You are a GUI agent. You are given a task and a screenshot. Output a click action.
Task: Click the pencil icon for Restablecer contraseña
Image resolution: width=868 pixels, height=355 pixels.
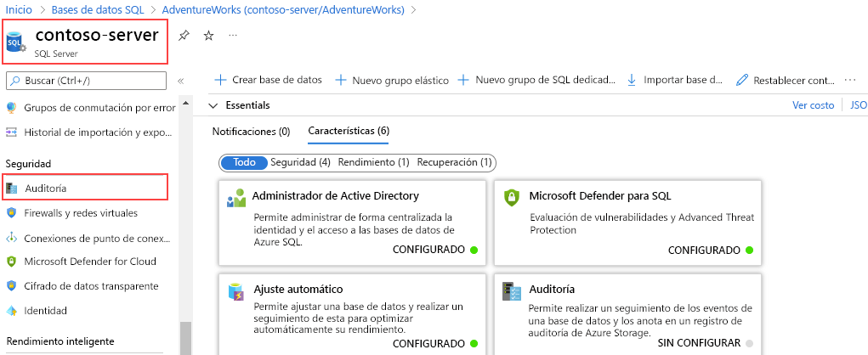742,80
